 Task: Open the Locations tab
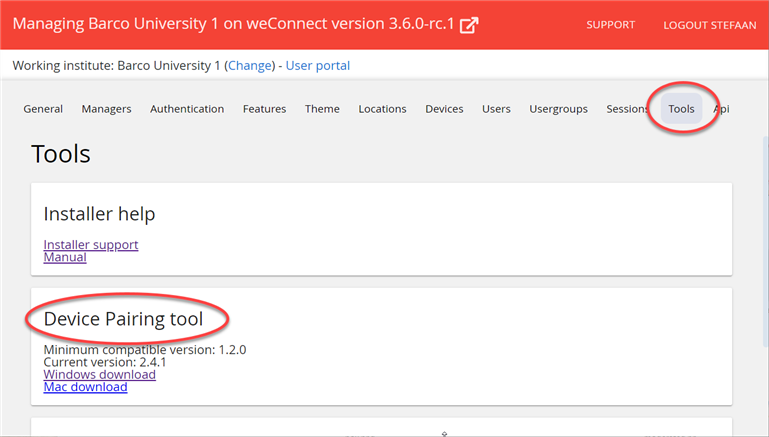pos(382,109)
